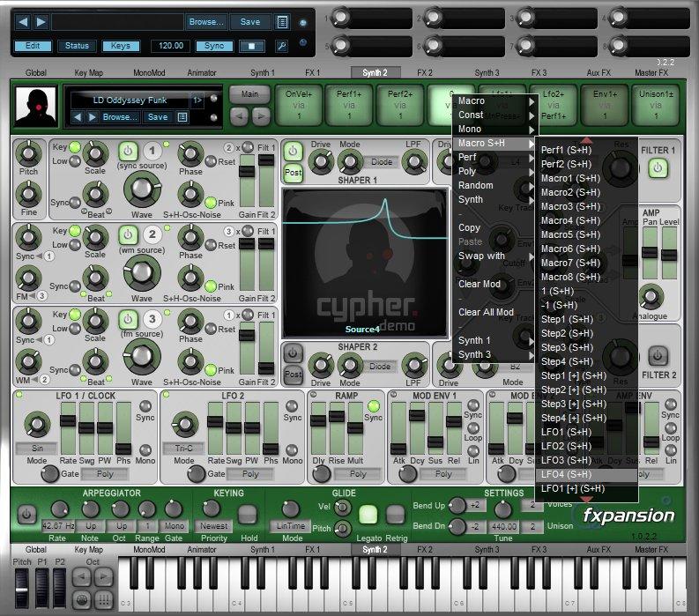This screenshot has width=699, height=616.
Task: Toggle Filter 1 power button
Action: [658, 168]
